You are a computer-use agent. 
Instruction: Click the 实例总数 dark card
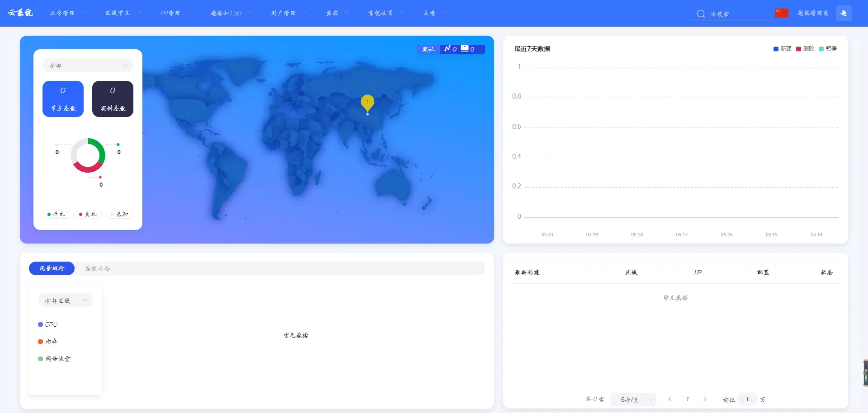pos(113,99)
